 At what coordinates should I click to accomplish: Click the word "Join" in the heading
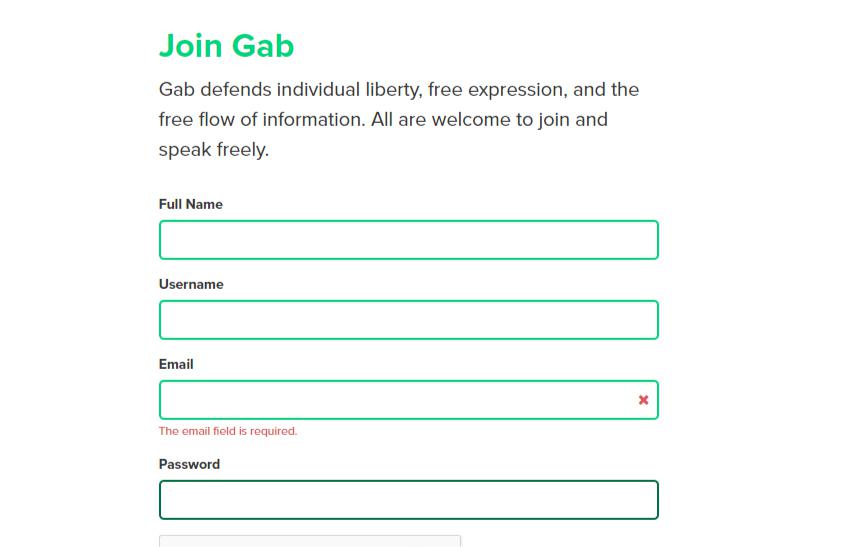(190, 46)
